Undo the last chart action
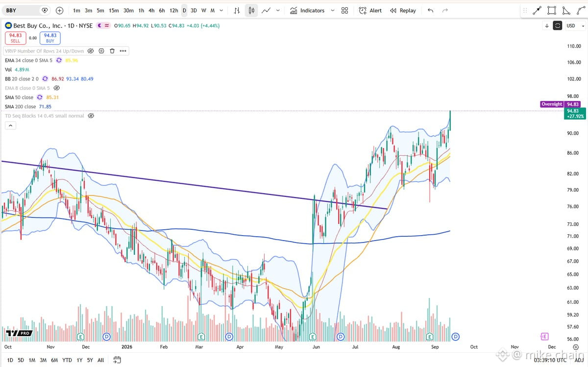This screenshot has width=588, height=367. [x=430, y=10]
